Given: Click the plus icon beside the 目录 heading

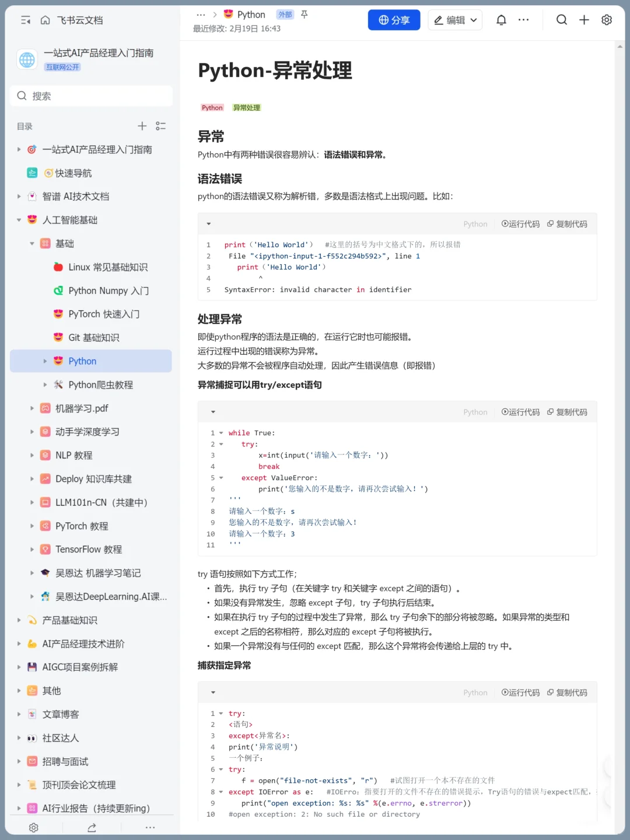Looking at the screenshot, I should point(142,126).
